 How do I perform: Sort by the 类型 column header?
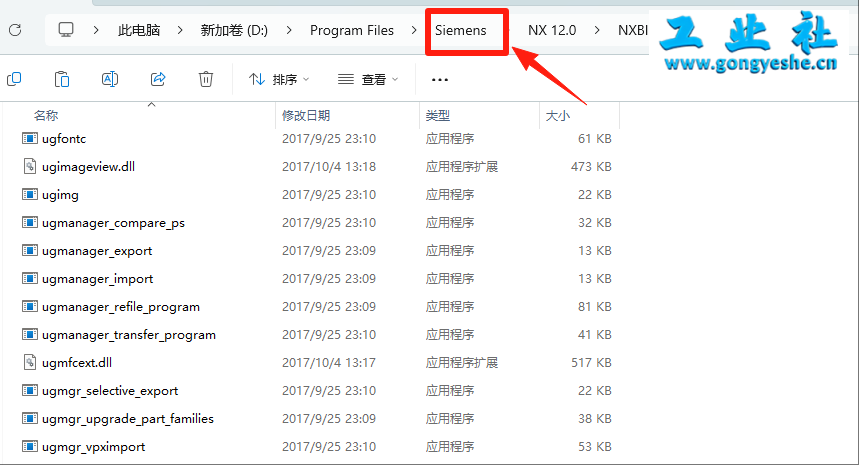pyautogui.click(x=438, y=116)
